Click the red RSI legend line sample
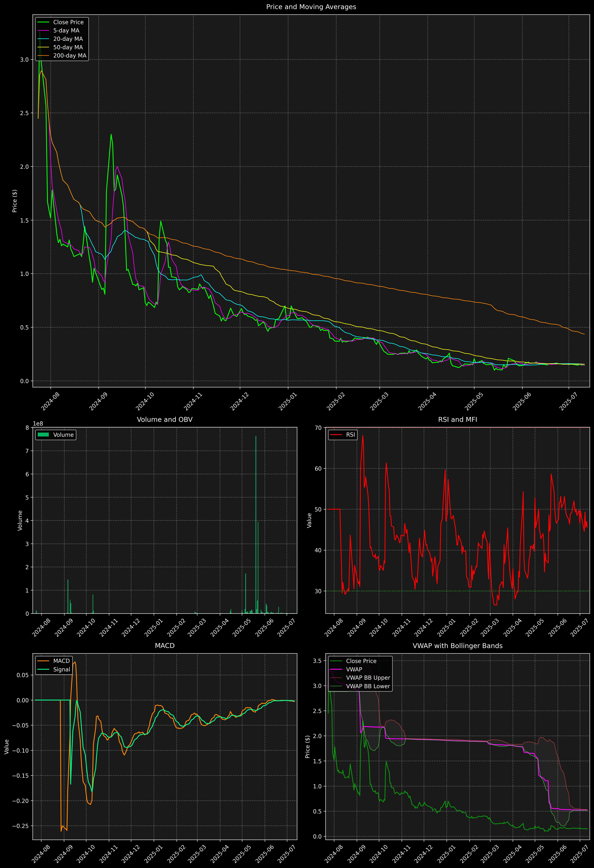 tap(336, 435)
